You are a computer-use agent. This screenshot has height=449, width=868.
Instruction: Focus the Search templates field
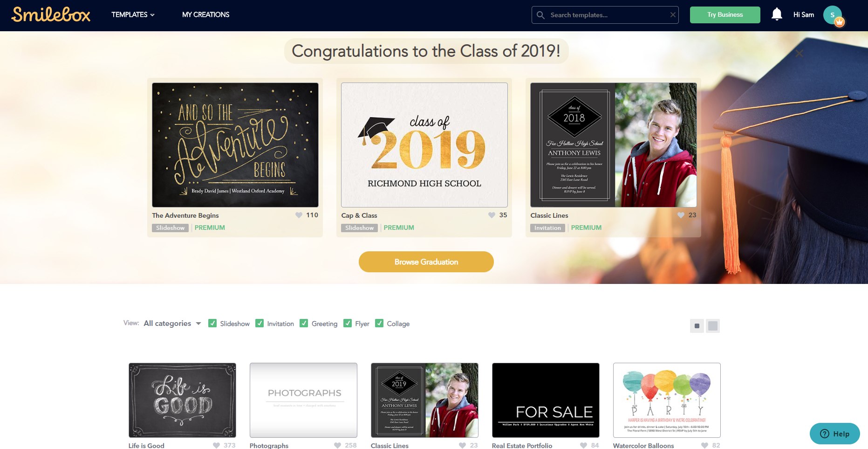coord(605,15)
